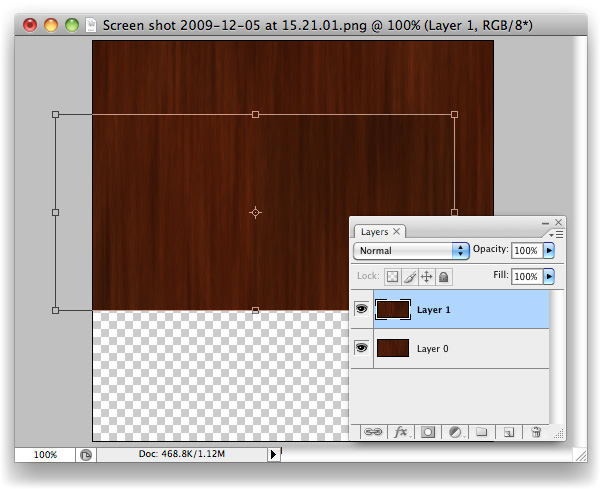This screenshot has width=600, height=489.
Task: Hide Layer 0 using its eye icon
Action: [362, 348]
